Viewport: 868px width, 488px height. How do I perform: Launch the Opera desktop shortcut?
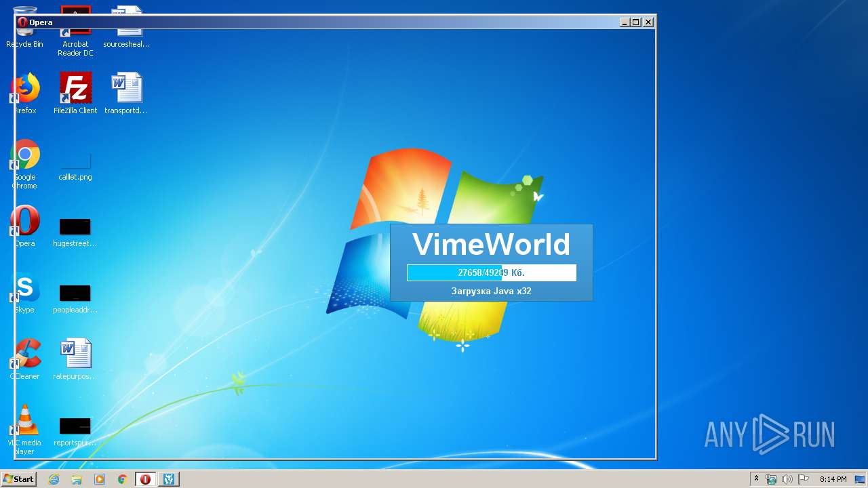(x=25, y=226)
